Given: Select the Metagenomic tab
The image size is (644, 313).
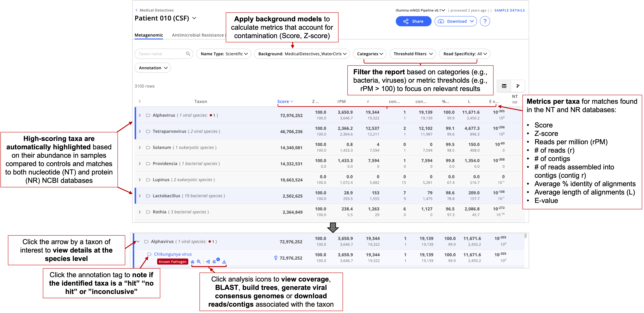Looking at the screenshot, I should pos(149,35).
